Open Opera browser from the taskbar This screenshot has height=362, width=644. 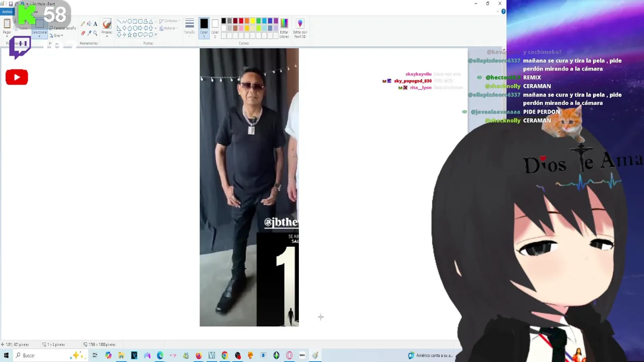tap(289, 355)
